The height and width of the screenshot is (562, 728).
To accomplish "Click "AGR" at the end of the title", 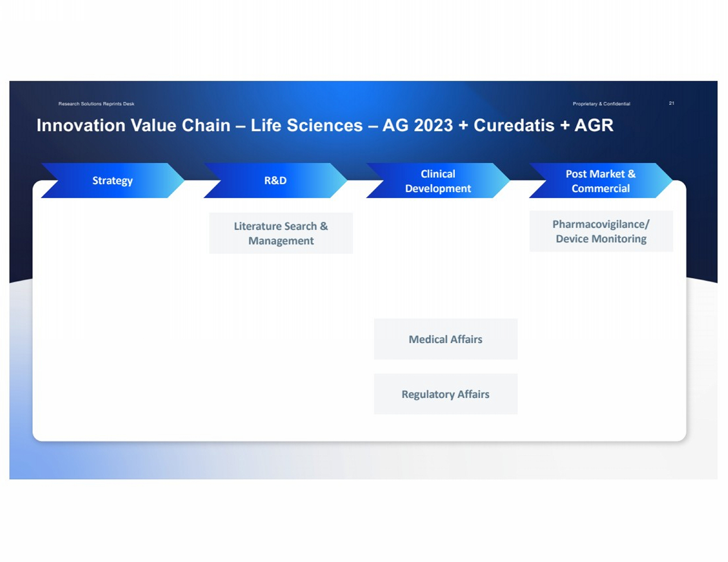I will tap(594, 125).
